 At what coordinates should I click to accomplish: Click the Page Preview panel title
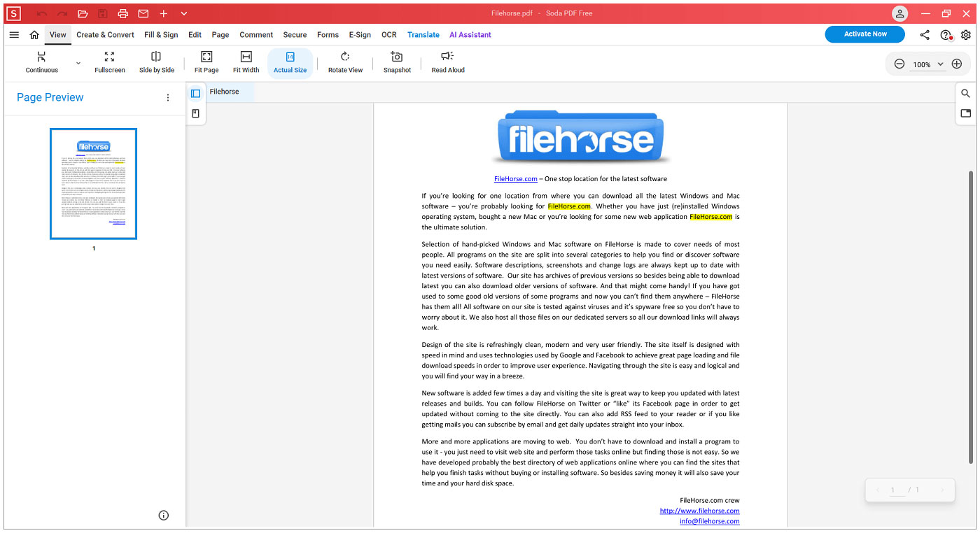(50, 97)
